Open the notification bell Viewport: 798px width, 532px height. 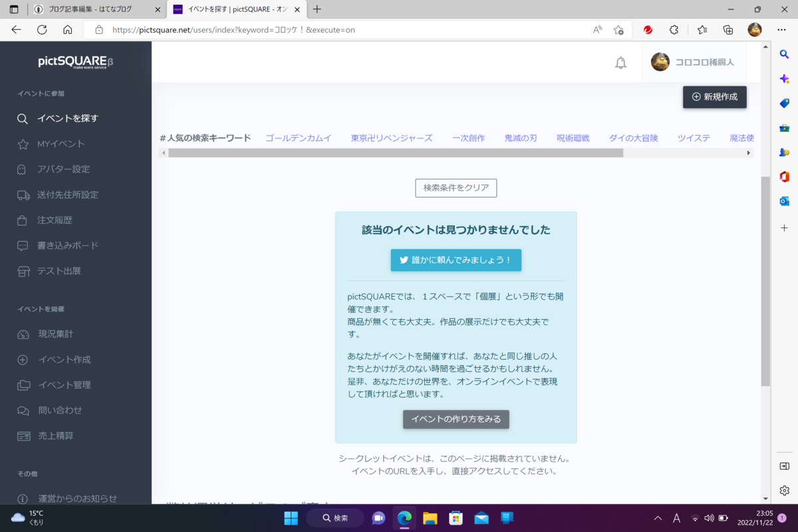click(x=620, y=63)
